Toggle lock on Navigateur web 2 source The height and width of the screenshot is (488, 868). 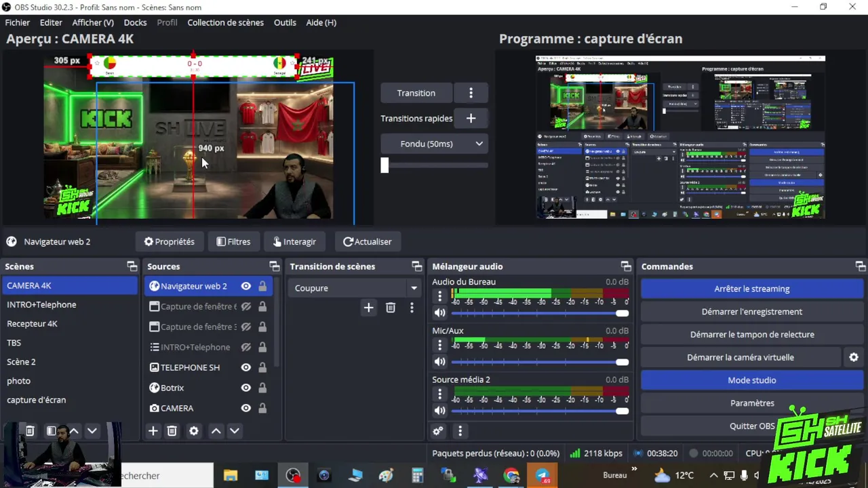[262, 286]
